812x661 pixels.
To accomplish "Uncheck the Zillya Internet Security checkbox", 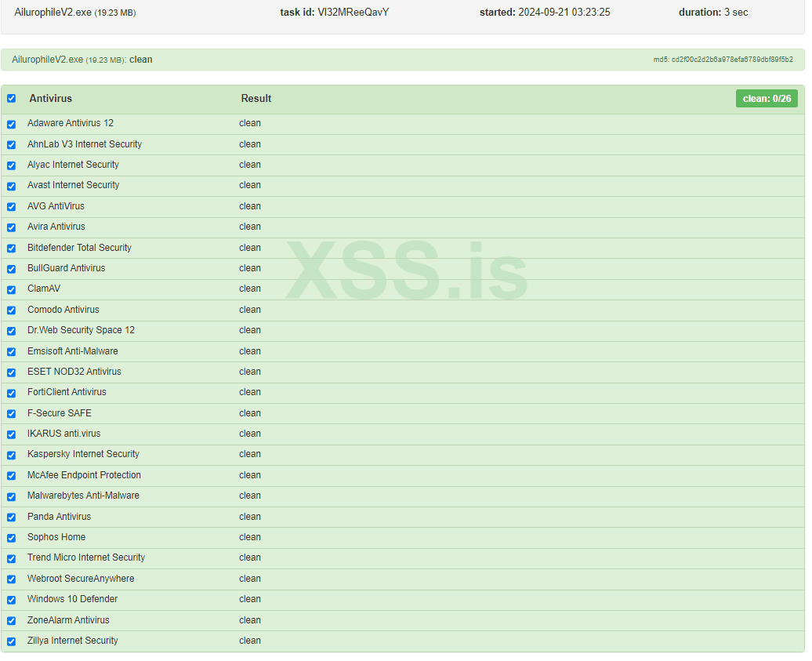I will [x=12, y=643].
